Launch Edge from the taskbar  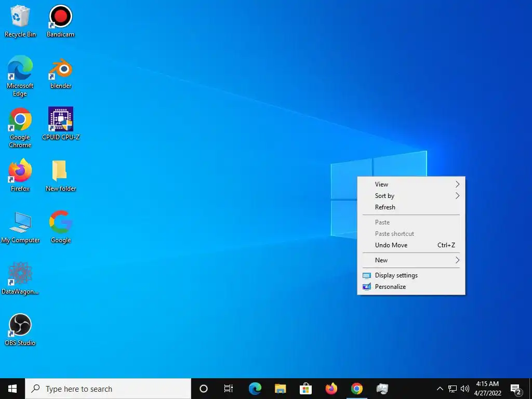point(255,389)
